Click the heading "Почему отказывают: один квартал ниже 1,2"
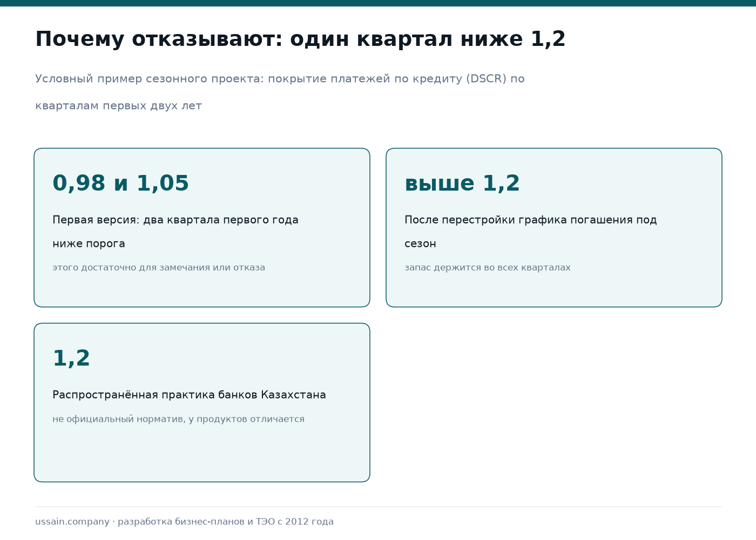The image size is (756, 540). point(300,39)
